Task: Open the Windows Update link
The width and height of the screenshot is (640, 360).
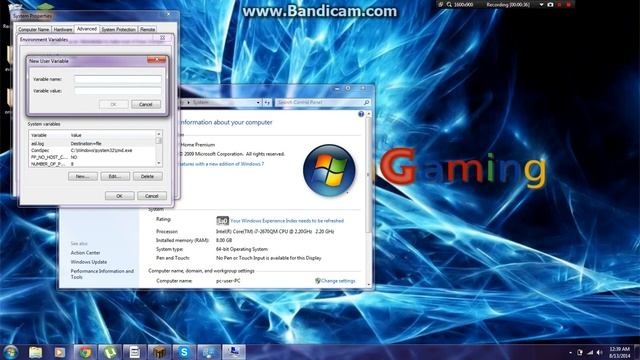Action: pyautogui.click(x=89, y=262)
